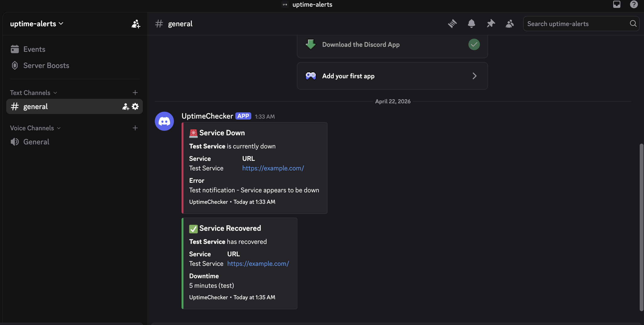Click '5 minutes (test)' downtime value
The width and height of the screenshot is (644, 325).
point(211,286)
